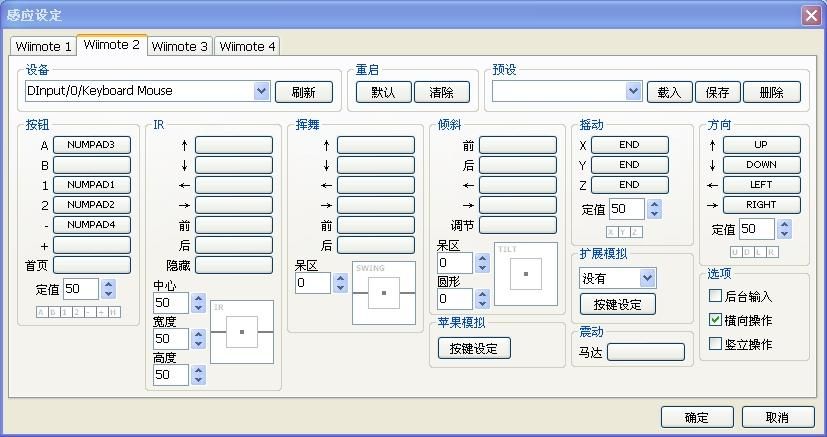Viewport: 827px width, 437px height.
Task: Open the 扩展模拟 extension dropdown showing 没有
Action: [647, 278]
